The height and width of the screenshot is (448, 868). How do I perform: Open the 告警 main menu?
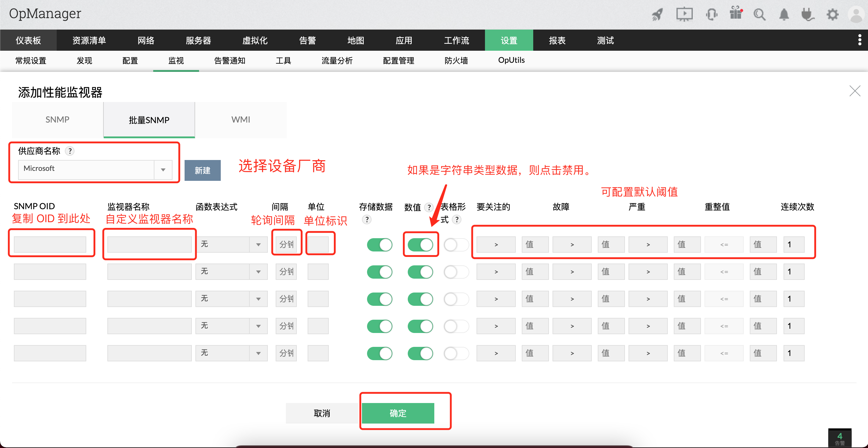(x=307, y=40)
